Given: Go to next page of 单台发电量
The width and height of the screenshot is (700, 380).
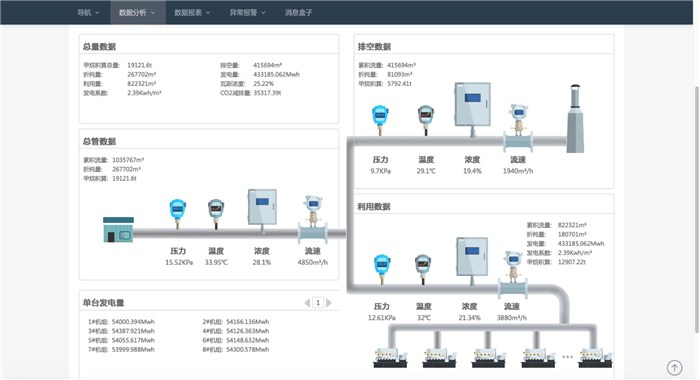Looking at the screenshot, I should 329,303.
